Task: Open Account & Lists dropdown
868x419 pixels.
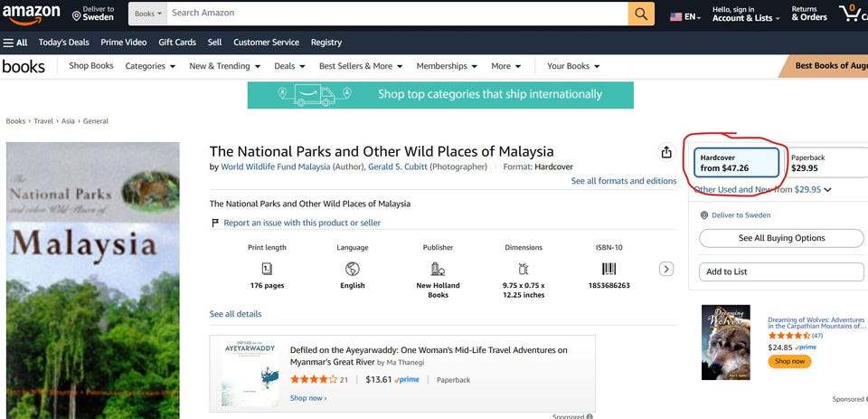Action: [746, 14]
